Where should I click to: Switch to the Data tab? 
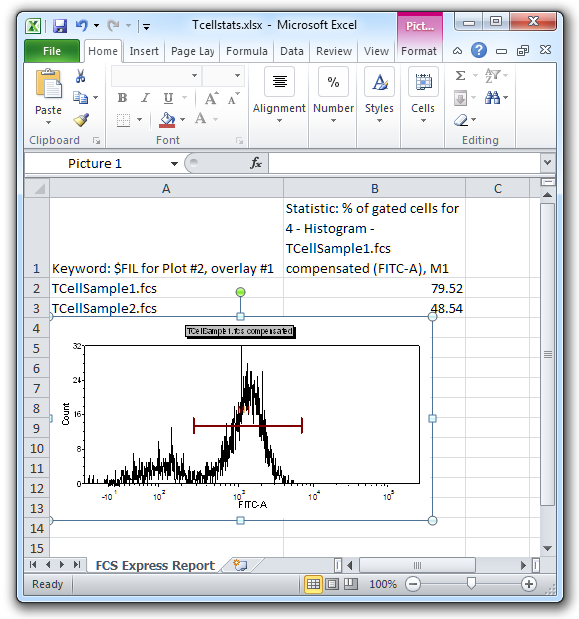pyautogui.click(x=292, y=51)
